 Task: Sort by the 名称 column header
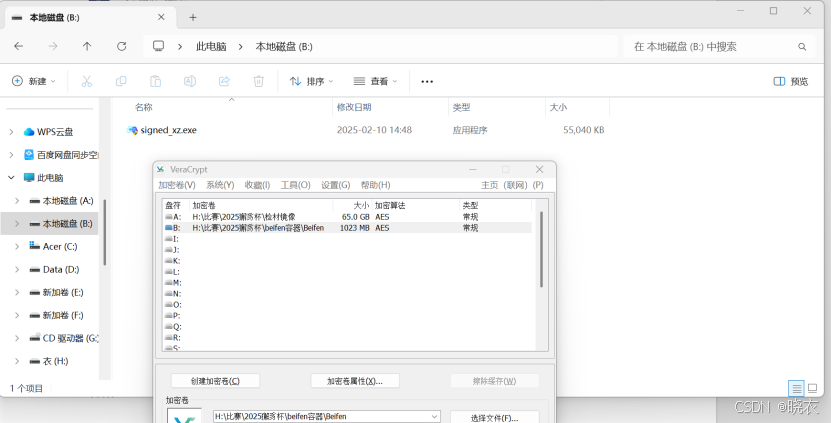click(144, 107)
